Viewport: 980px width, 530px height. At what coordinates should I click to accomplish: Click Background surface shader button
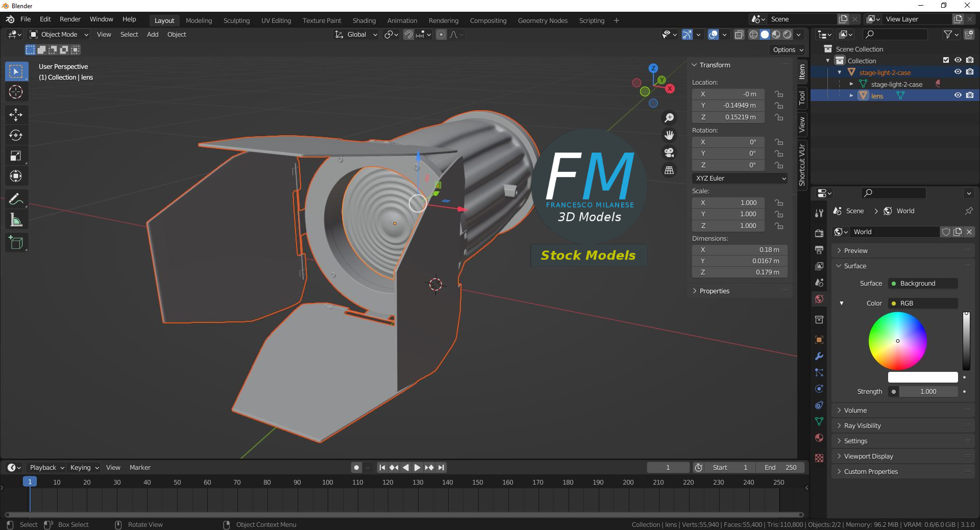click(923, 283)
